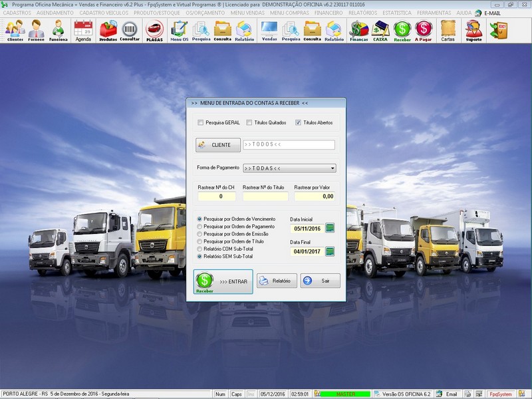Click Consulta icon in Vendas group

[312, 31]
